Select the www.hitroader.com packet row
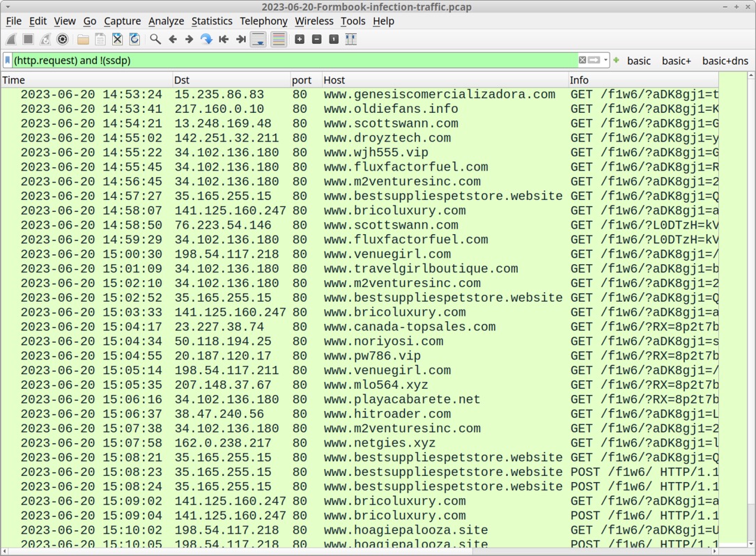This screenshot has width=756, height=556. click(360, 414)
